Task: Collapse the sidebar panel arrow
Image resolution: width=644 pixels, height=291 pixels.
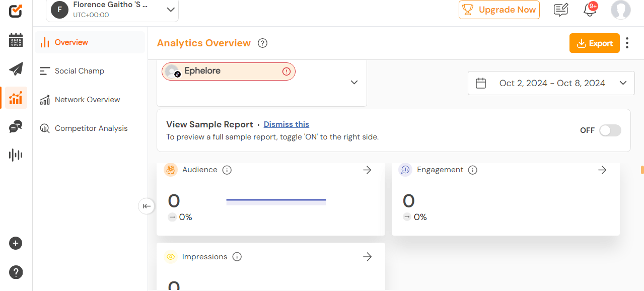Action: click(147, 206)
